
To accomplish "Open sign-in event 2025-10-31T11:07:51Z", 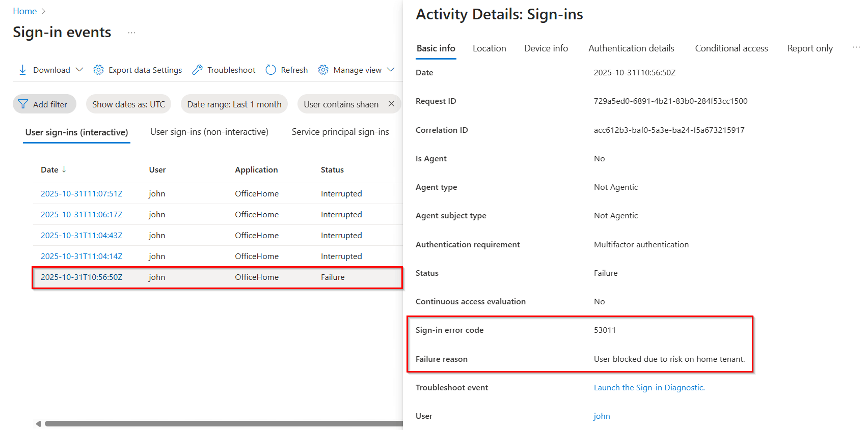I will click(82, 194).
